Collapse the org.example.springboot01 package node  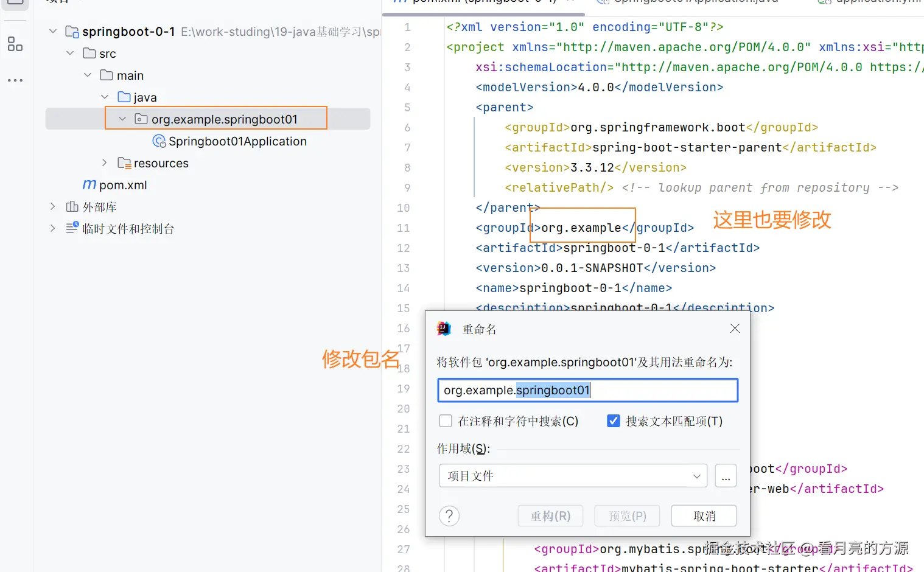pyautogui.click(x=122, y=119)
